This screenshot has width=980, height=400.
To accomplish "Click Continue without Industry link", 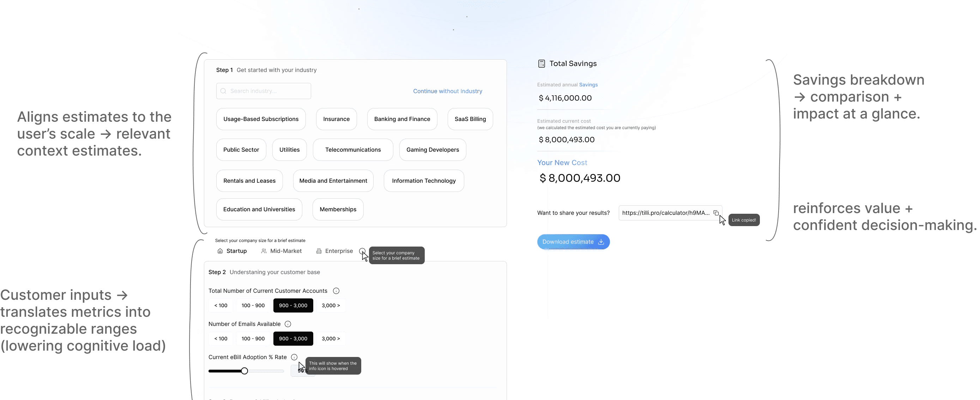I will coord(447,91).
